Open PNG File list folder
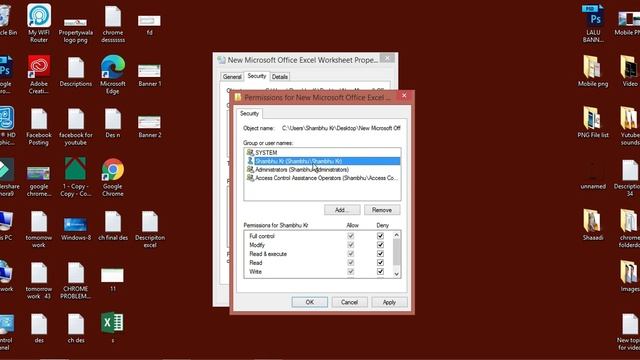Screen dimensions: 640x360 point(593,122)
